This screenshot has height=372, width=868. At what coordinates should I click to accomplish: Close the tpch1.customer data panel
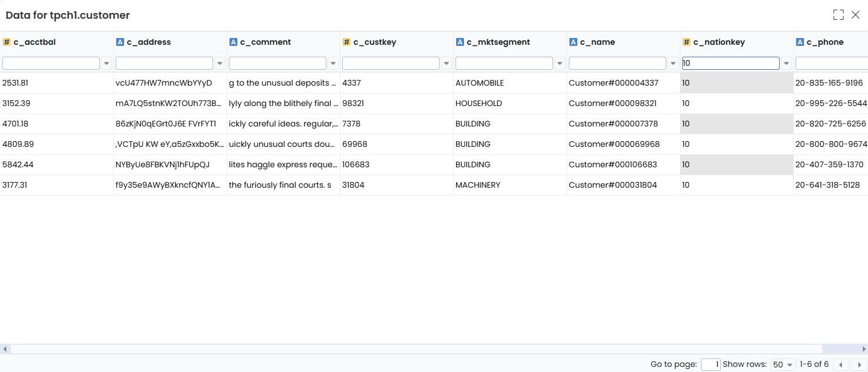pos(856,15)
